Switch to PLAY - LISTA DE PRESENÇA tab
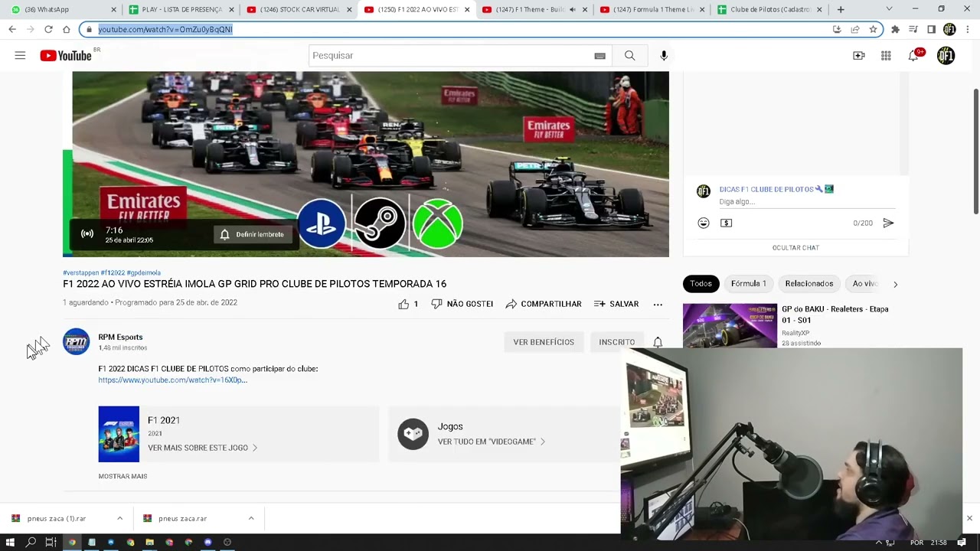 181,9
